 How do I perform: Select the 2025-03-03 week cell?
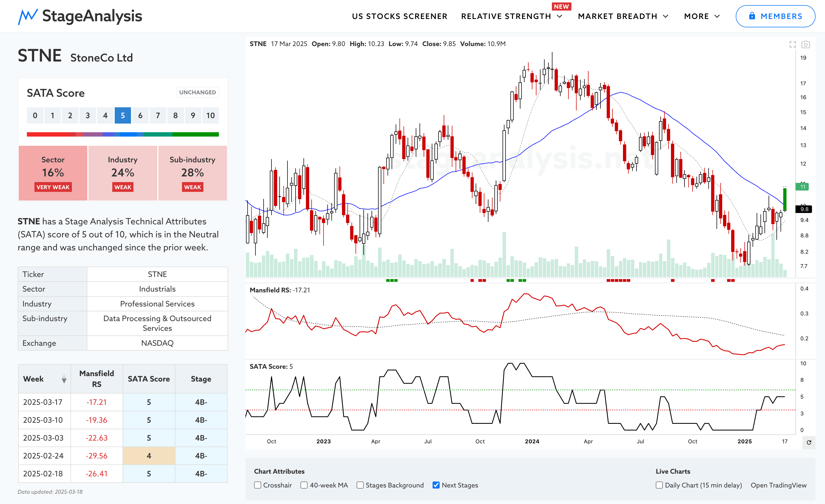[44, 438]
